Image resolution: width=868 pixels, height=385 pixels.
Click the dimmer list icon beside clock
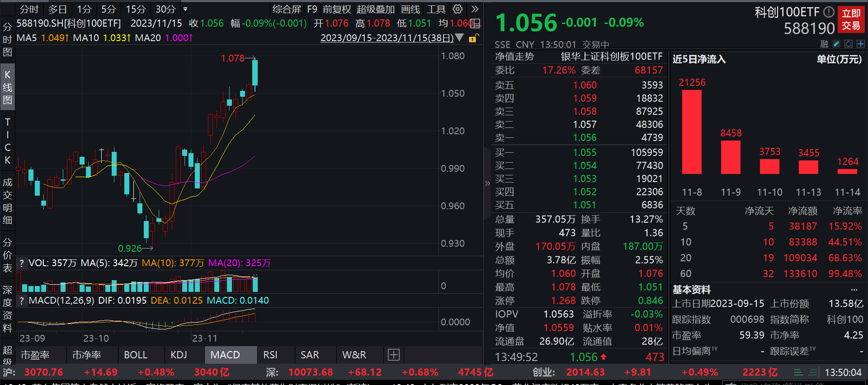point(813,372)
